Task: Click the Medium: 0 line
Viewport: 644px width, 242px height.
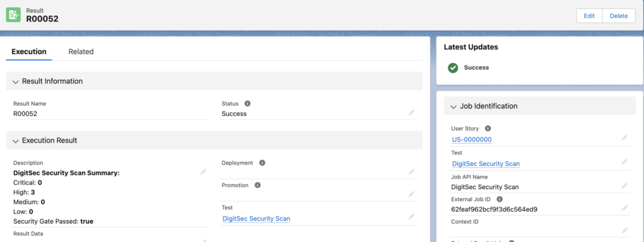Action: tap(29, 202)
